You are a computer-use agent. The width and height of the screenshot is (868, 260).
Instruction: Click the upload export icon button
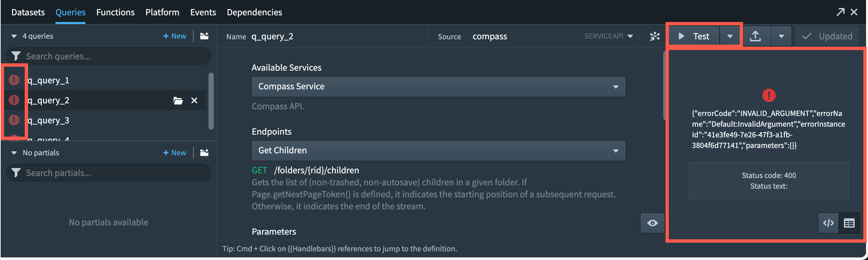click(x=756, y=36)
